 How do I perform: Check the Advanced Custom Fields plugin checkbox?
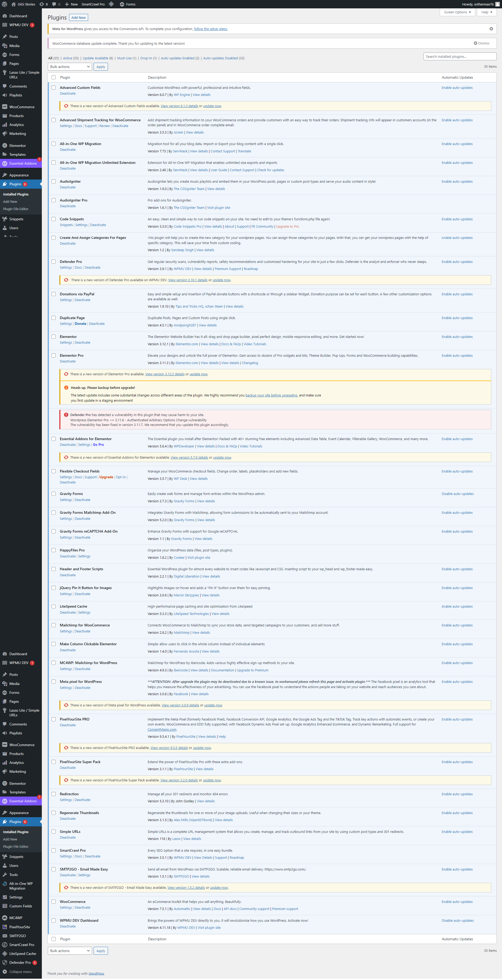[x=54, y=88]
